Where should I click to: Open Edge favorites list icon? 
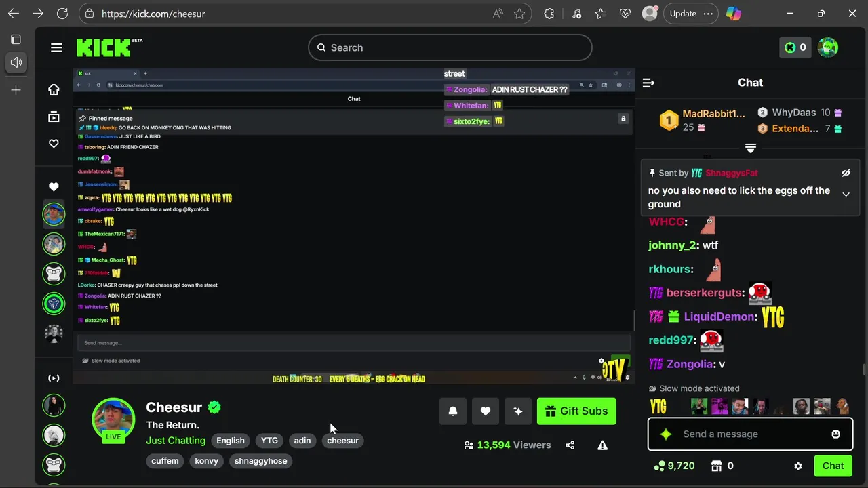point(601,14)
